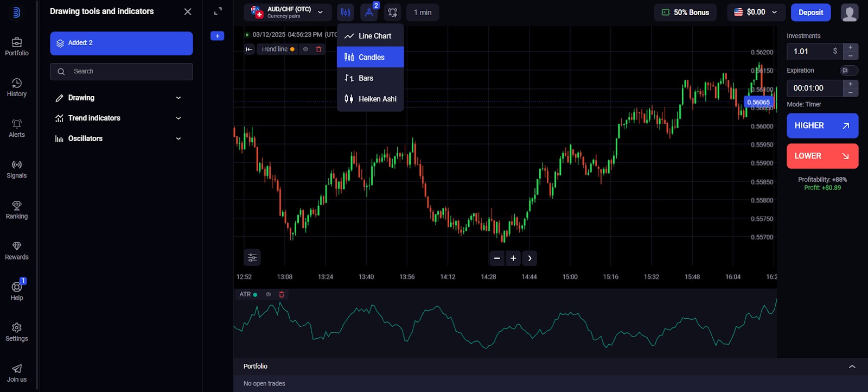Click the 50% Bonus button

[685, 12]
